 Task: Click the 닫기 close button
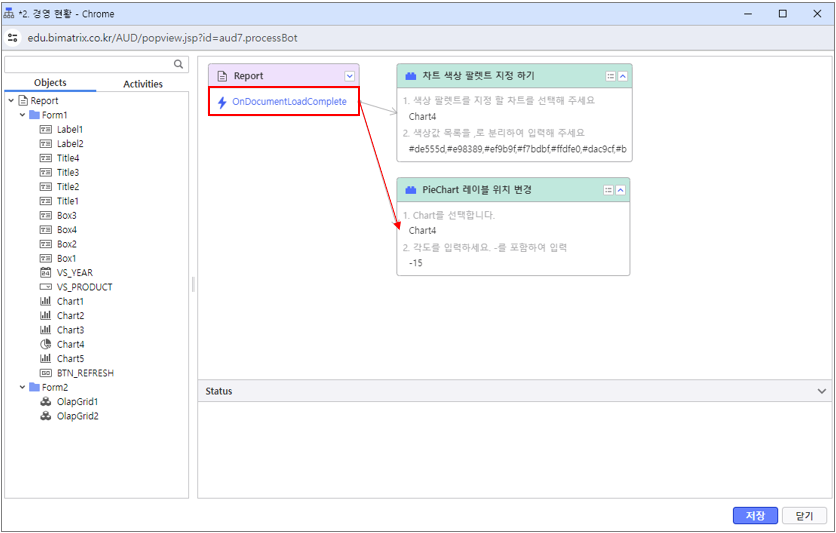[x=804, y=515]
